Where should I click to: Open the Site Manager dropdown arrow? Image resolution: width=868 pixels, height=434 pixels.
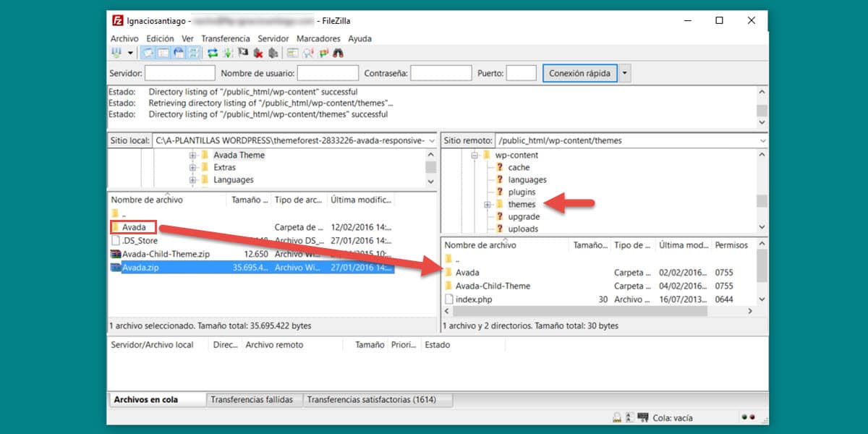(x=130, y=53)
